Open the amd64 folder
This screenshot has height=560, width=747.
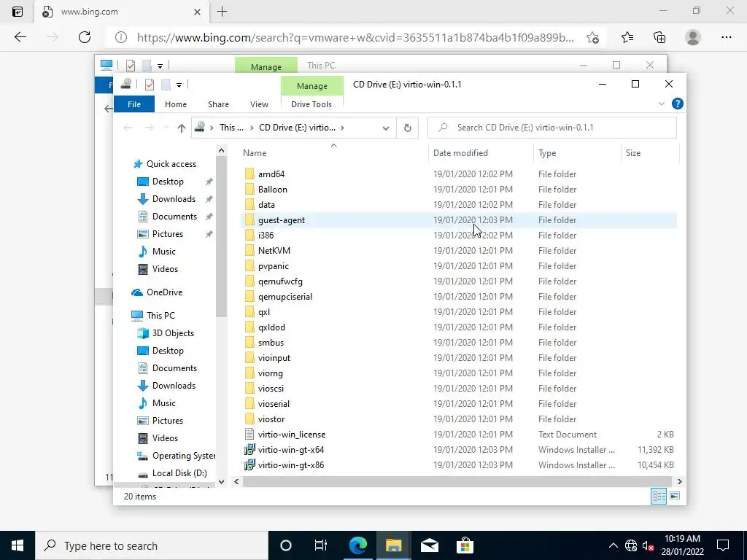point(271,174)
